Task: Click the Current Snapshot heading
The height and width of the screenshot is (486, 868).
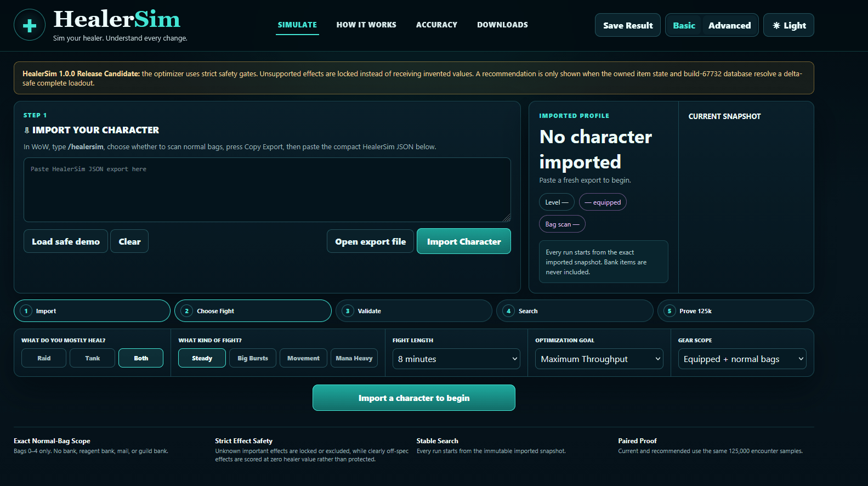Action: click(724, 116)
